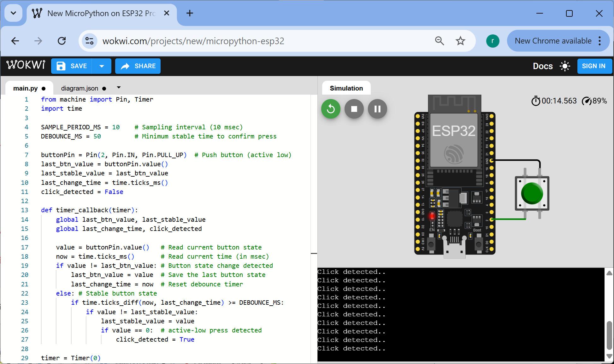The height and width of the screenshot is (364, 614).
Task: Restart the simulation with the green button
Action: pos(331,109)
